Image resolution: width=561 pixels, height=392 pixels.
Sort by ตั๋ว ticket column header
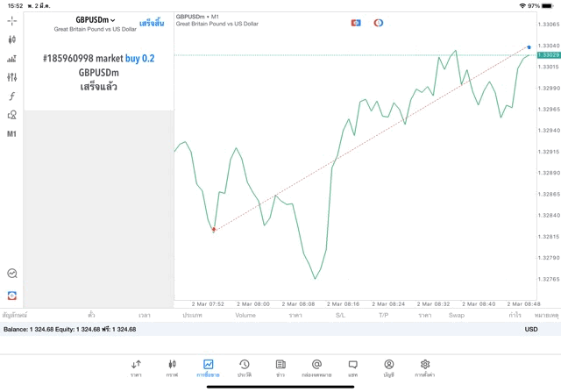[x=91, y=315]
